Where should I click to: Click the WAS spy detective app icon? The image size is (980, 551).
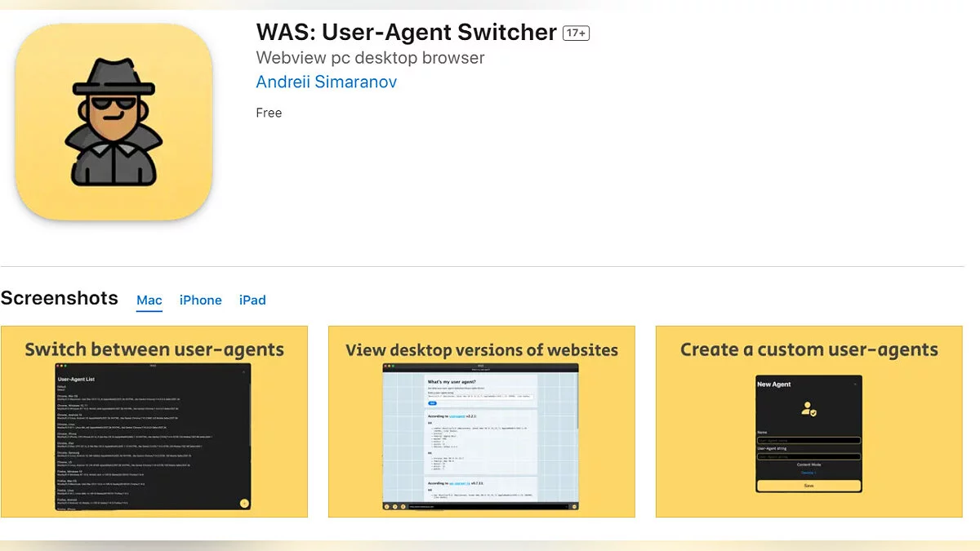point(114,122)
